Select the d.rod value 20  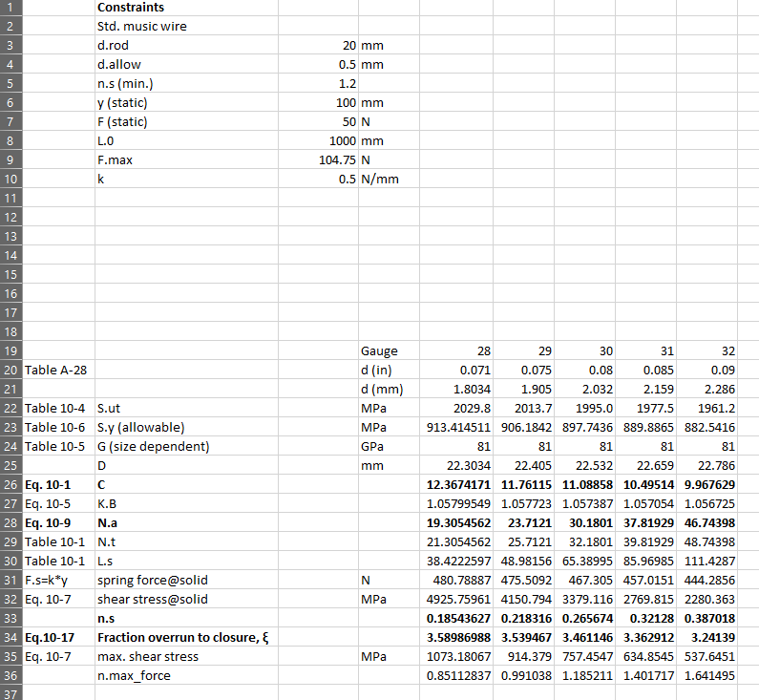[318, 45]
